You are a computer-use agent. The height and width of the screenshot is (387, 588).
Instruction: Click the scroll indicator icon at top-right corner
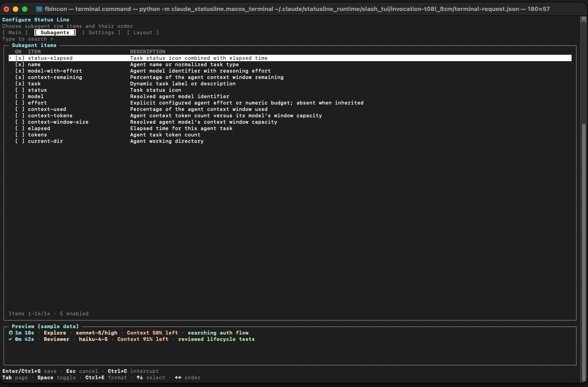click(583, 19)
